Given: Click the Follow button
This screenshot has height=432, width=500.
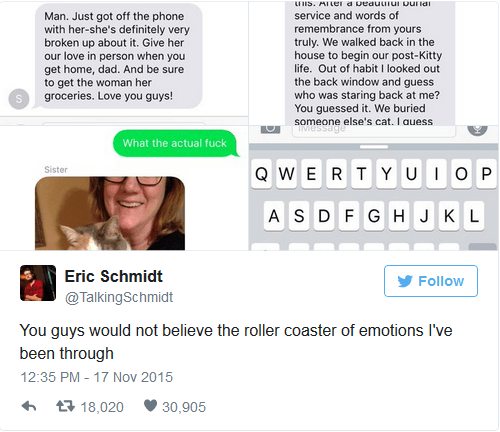Looking at the screenshot, I should point(431,281).
